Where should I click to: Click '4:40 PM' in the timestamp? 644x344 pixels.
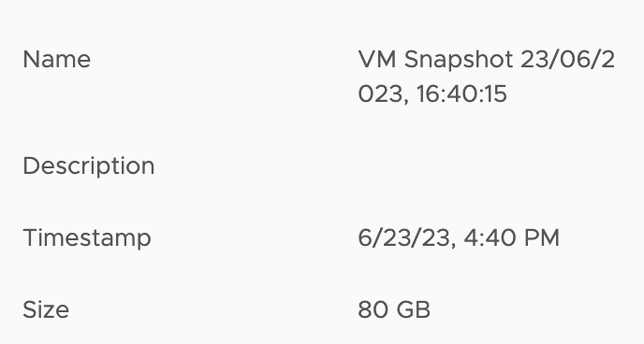point(512,237)
